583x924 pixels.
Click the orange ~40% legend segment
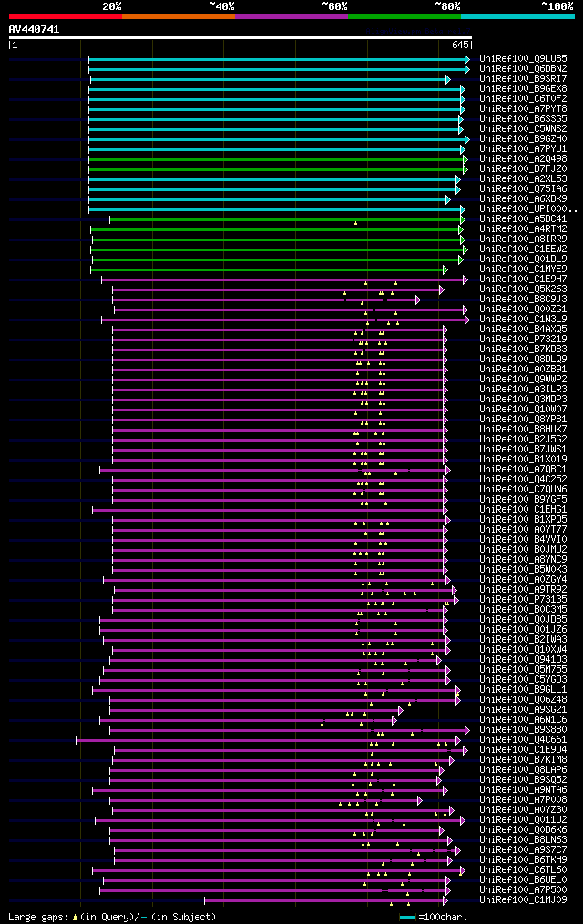179,16
